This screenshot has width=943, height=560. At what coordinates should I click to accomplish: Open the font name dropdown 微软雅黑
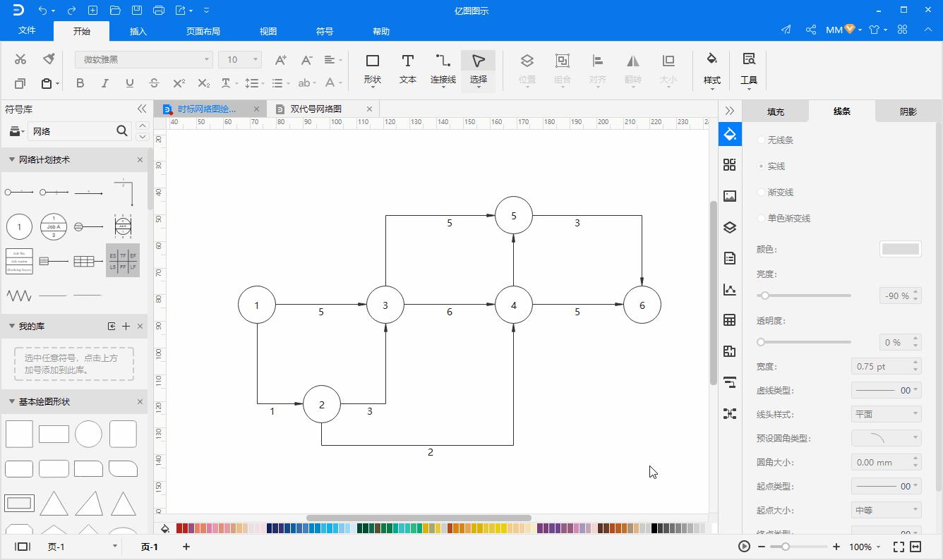[x=144, y=60]
